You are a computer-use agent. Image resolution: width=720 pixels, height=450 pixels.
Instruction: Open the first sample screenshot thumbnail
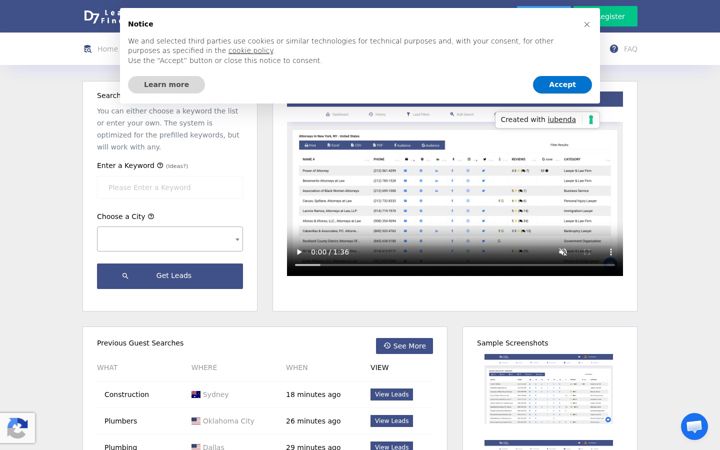(x=548, y=389)
